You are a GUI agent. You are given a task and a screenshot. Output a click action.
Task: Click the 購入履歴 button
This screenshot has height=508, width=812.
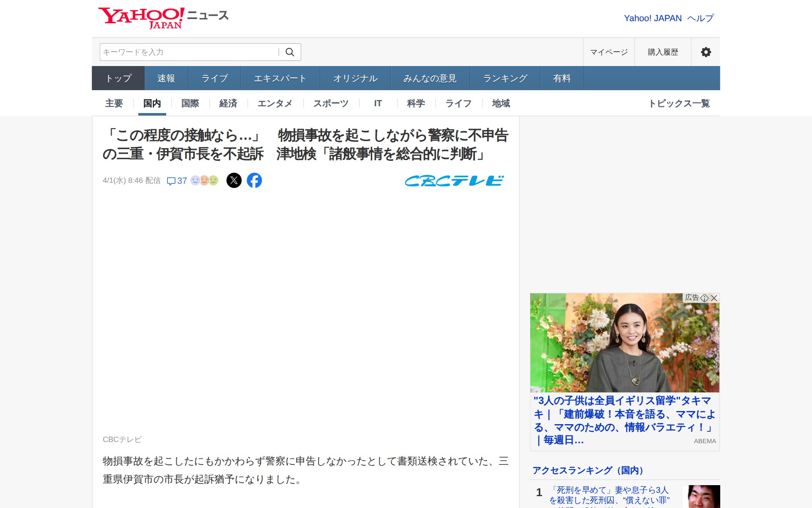pyautogui.click(x=663, y=52)
